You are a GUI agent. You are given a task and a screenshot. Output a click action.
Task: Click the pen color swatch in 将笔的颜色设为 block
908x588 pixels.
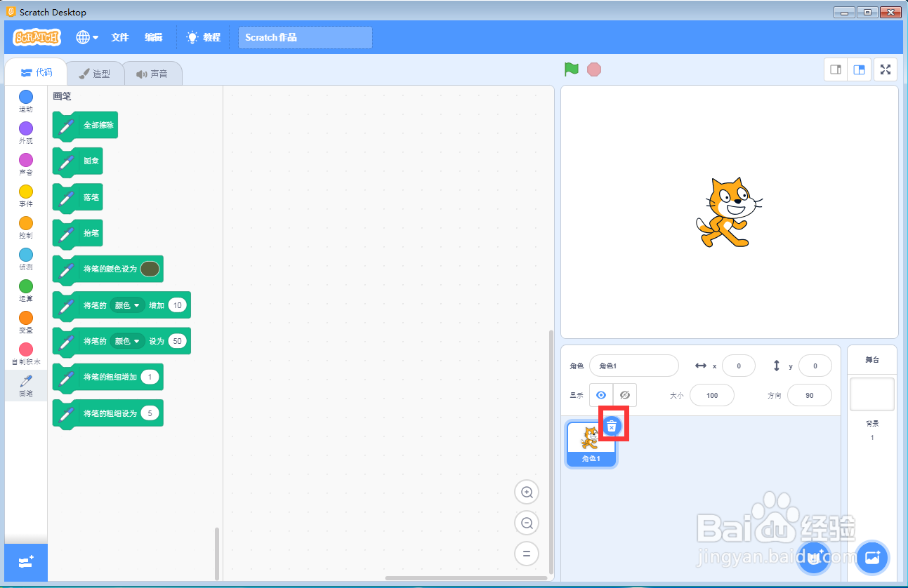pyautogui.click(x=152, y=269)
